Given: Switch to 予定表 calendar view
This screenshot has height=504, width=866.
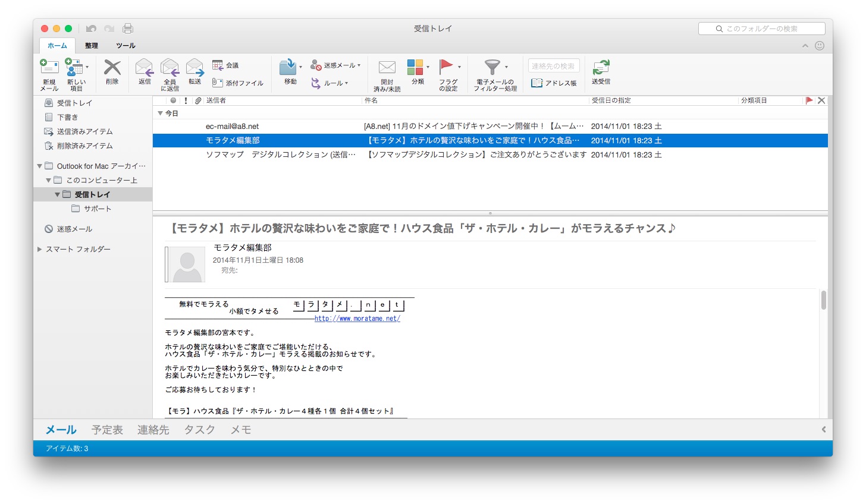Looking at the screenshot, I should click(107, 430).
